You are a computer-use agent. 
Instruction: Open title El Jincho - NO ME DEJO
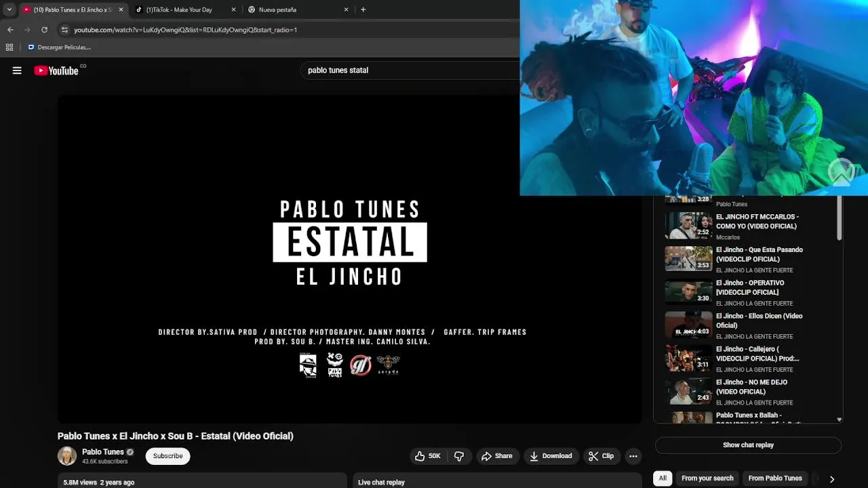[x=751, y=387]
